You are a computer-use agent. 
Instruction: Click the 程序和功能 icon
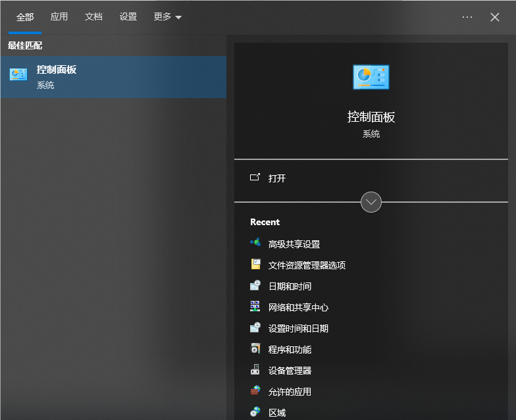pyautogui.click(x=255, y=348)
